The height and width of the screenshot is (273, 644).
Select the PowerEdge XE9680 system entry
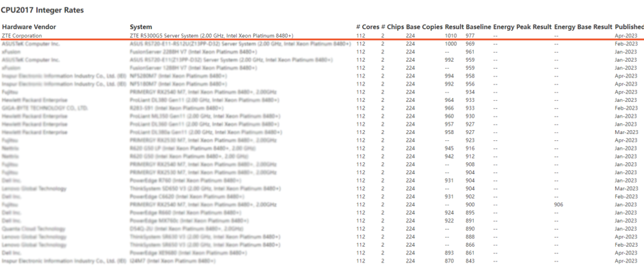click(189, 253)
